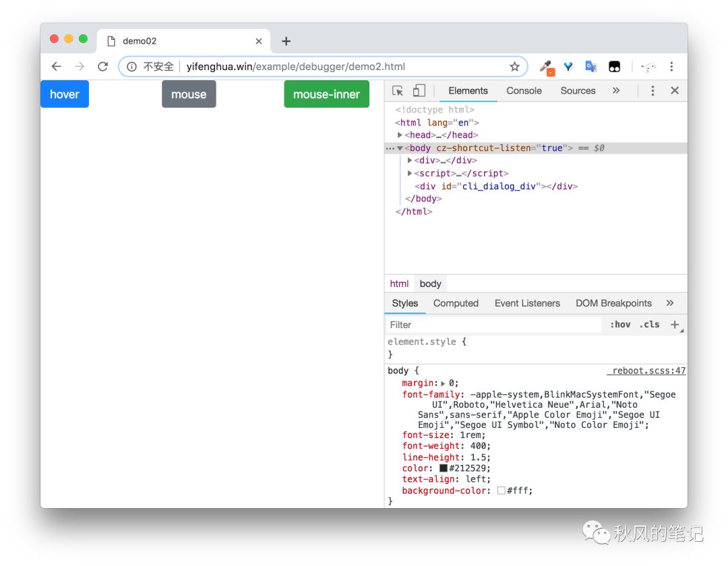728x566 pixels.
Task: Expand the script element node
Action: point(410,174)
